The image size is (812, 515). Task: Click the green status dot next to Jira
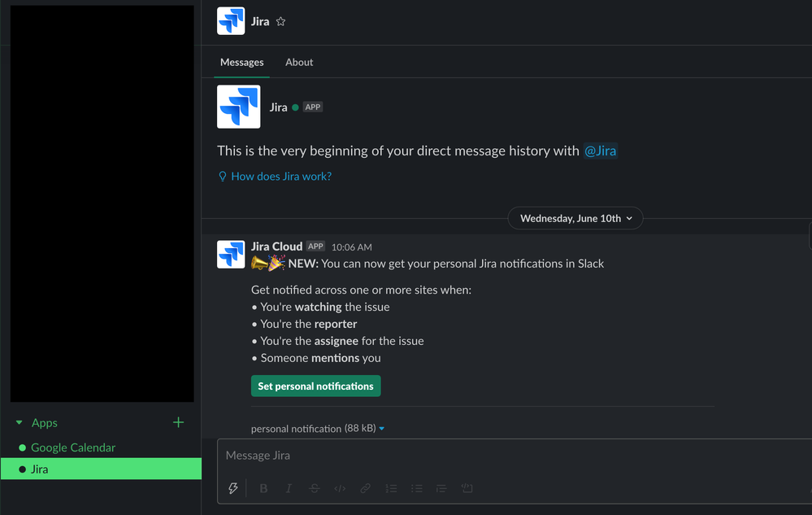pos(295,107)
